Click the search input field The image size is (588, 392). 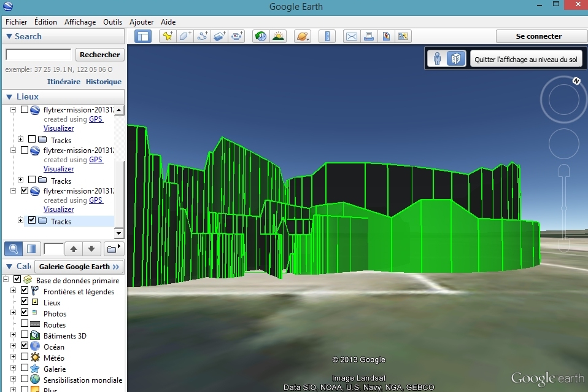[x=38, y=55]
